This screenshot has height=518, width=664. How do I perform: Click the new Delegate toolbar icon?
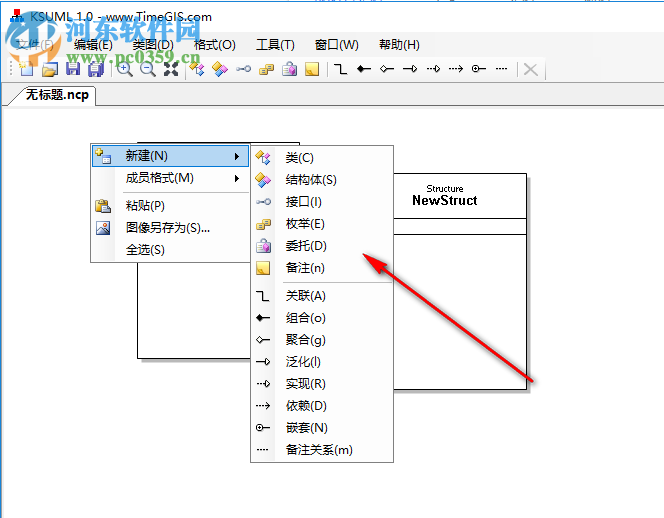click(x=290, y=69)
